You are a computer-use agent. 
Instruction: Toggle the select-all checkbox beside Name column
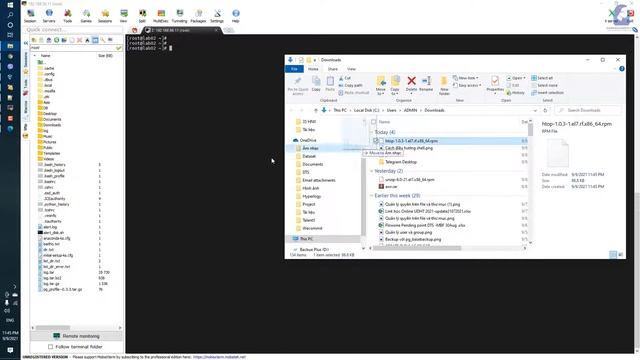(373, 122)
